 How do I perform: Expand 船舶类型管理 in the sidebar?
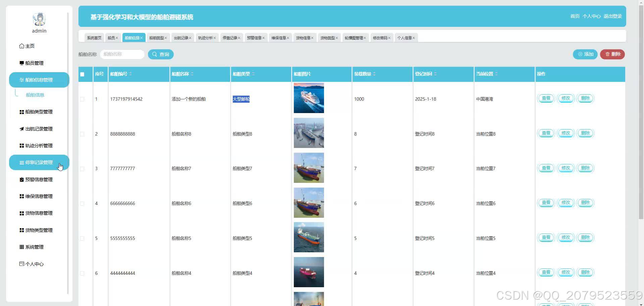(36, 112)
